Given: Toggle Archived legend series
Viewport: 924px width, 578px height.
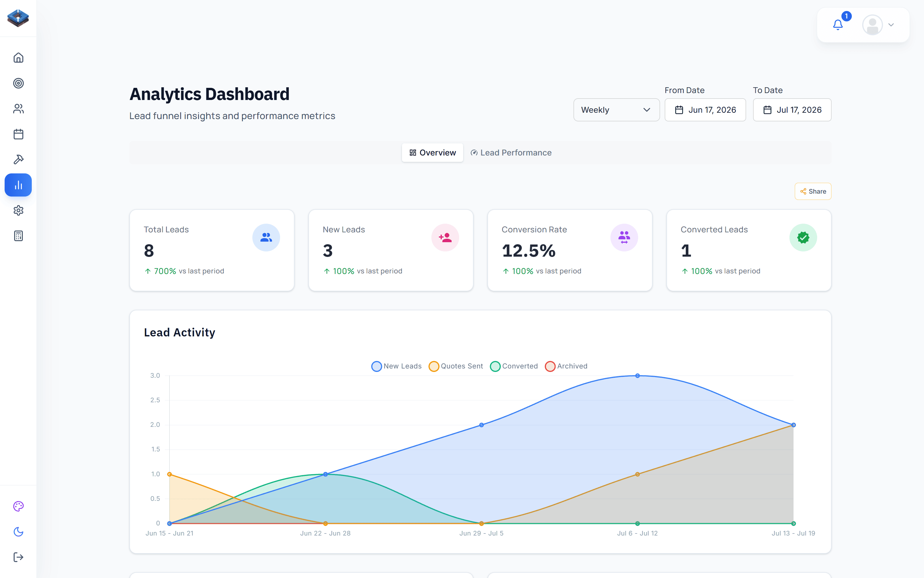Looking at the screenshot, I should 566,366.
